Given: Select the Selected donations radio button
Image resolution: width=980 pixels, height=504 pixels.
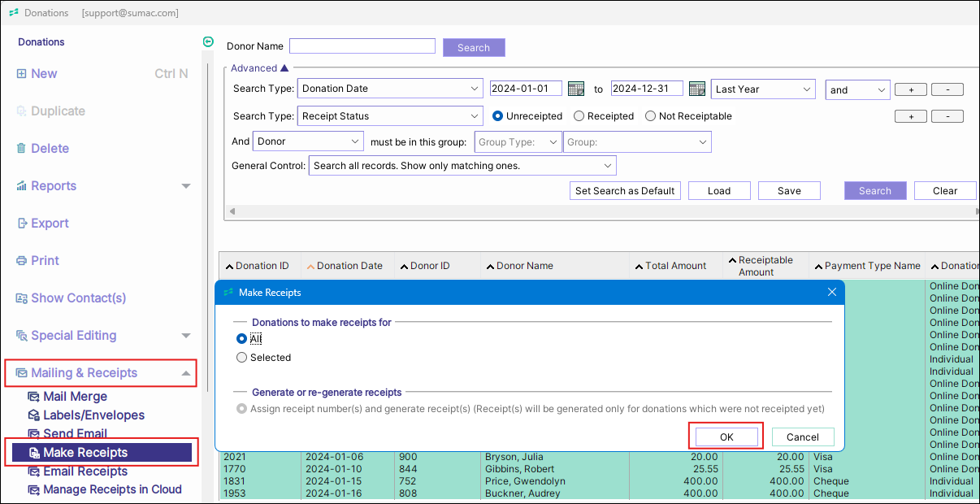Looking at the screenshot, I should click(x=241, y=358).
